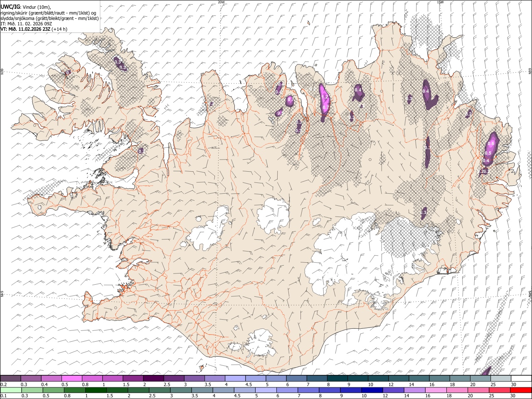The width and height of the screenshot is (532, 399).
Task: Click the upper legend swatch between 1 and 1.5
Action: pos(113,379)
